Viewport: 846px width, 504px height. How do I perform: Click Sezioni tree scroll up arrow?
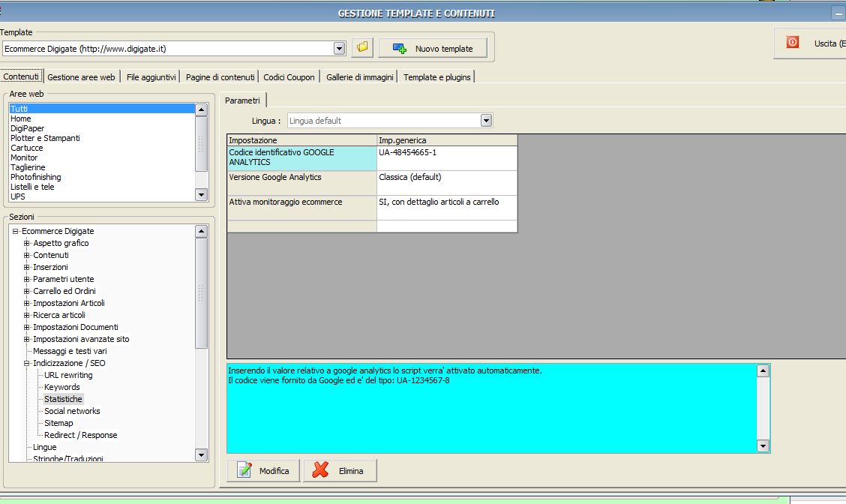point(201,232)
